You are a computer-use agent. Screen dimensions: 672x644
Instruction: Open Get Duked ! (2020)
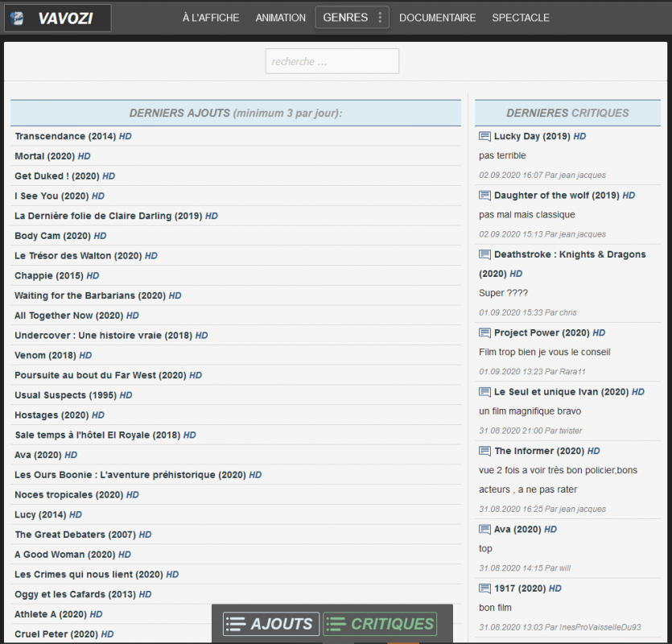pos(64,176)
